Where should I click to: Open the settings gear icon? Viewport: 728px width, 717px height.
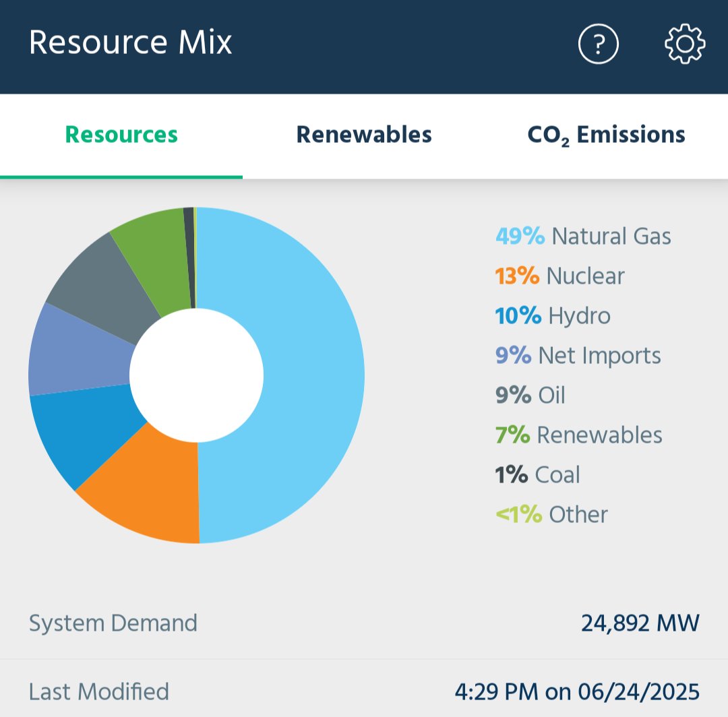click(x=684, y=42)
